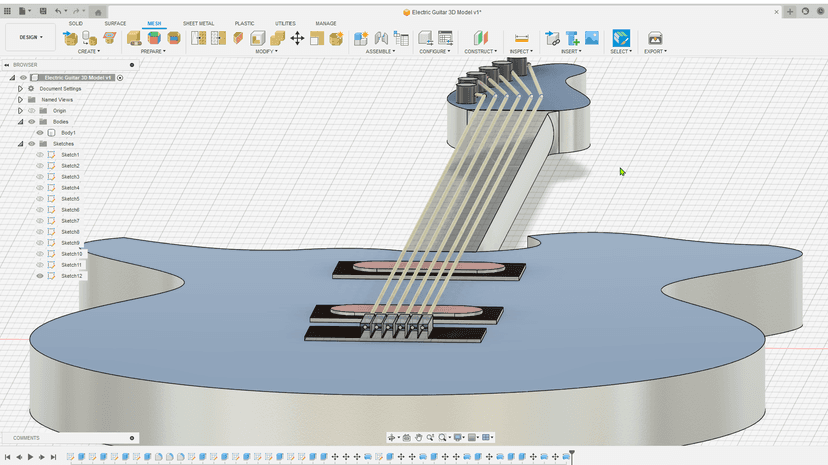Click the Select tool icon
Viewport: 828px width, 465px height.
click(x=621, y=38)
